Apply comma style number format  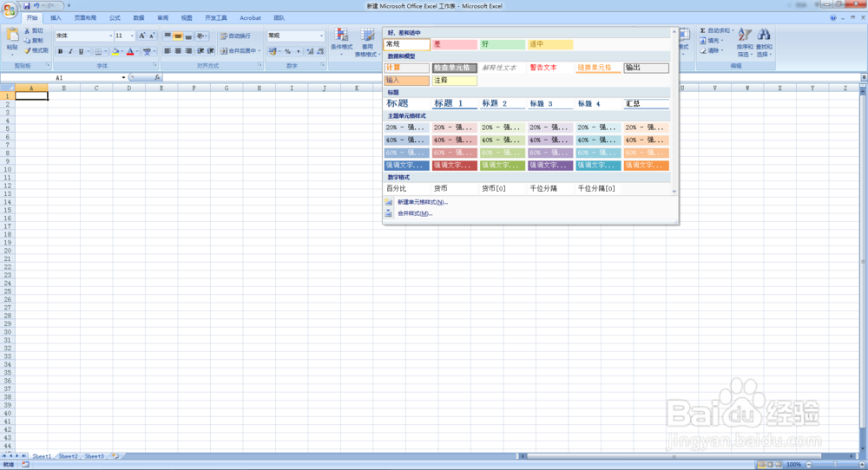tap(298, 51)
